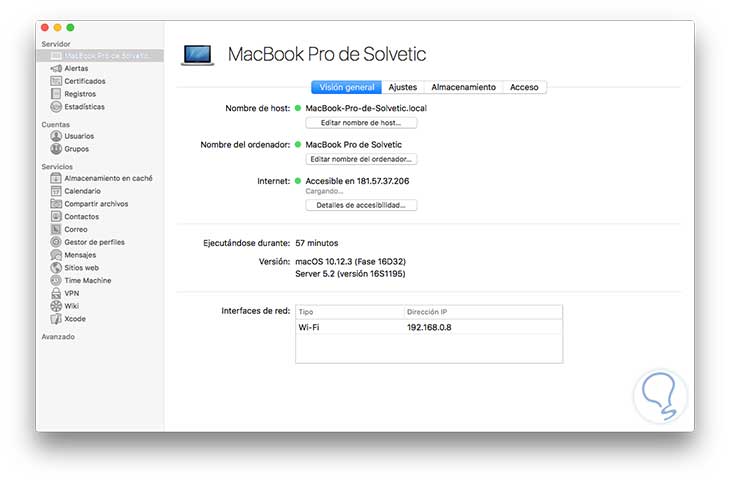The width and height of the screenshot is (730, 483).
Task: Open the Usuarios account icon
Action: (x=56, y=136)
